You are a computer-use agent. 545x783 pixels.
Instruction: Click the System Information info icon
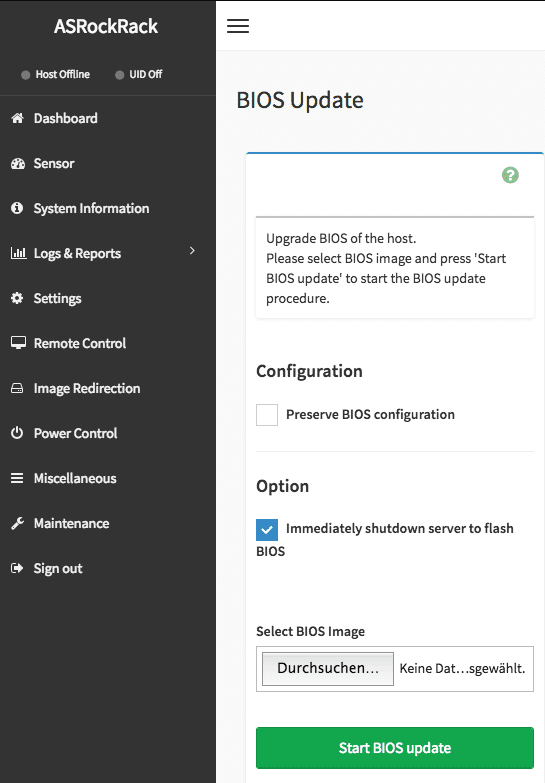point(17,208)
